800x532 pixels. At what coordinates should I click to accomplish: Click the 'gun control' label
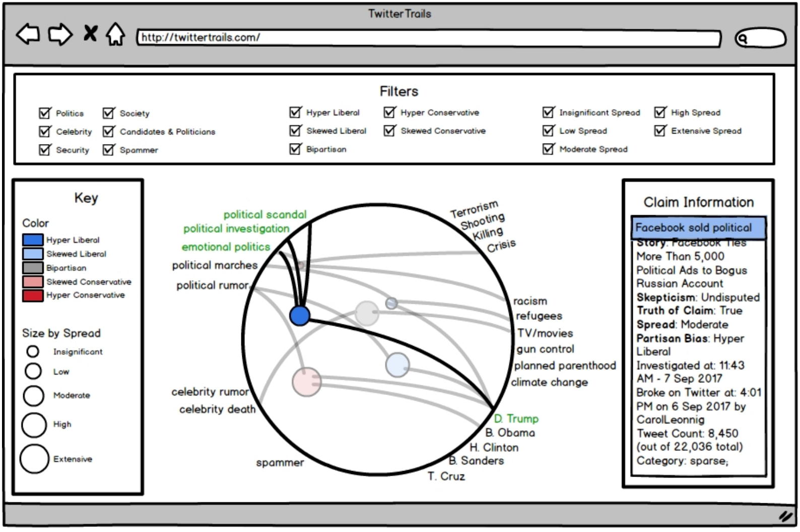(x=545, y=349)
